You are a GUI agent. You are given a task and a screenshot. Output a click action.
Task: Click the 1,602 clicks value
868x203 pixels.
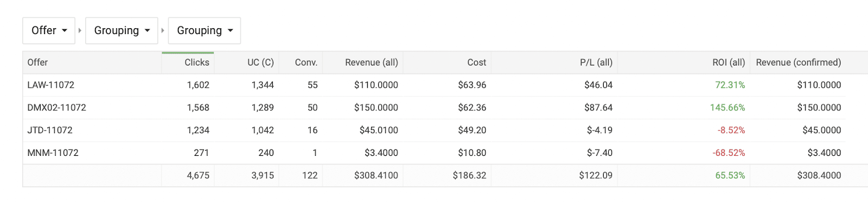coord(198,85)
